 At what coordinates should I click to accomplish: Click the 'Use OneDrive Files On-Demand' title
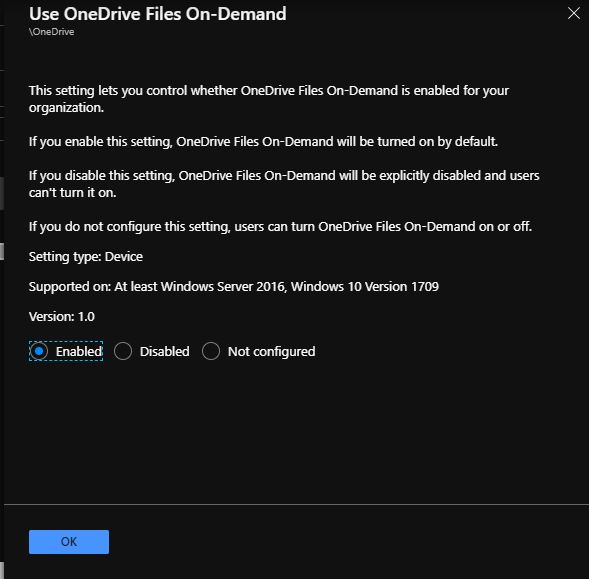[158, 14]
